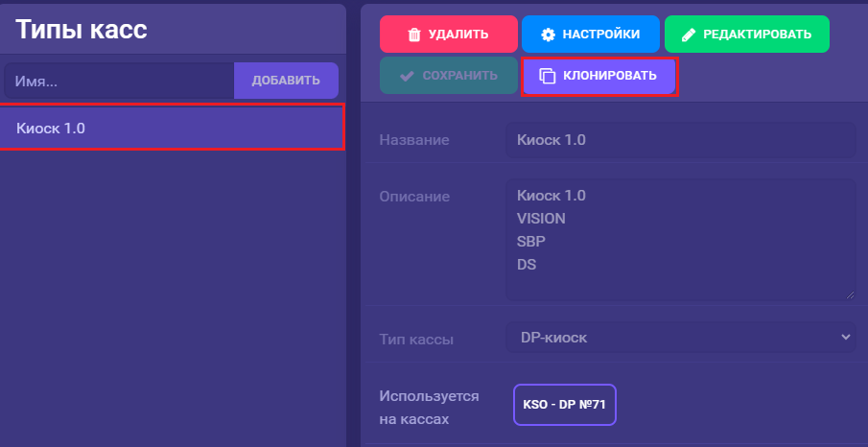Click the pencil icon on Редактировать
Viewport: 868px width, 447px height.
coord(689,35)
